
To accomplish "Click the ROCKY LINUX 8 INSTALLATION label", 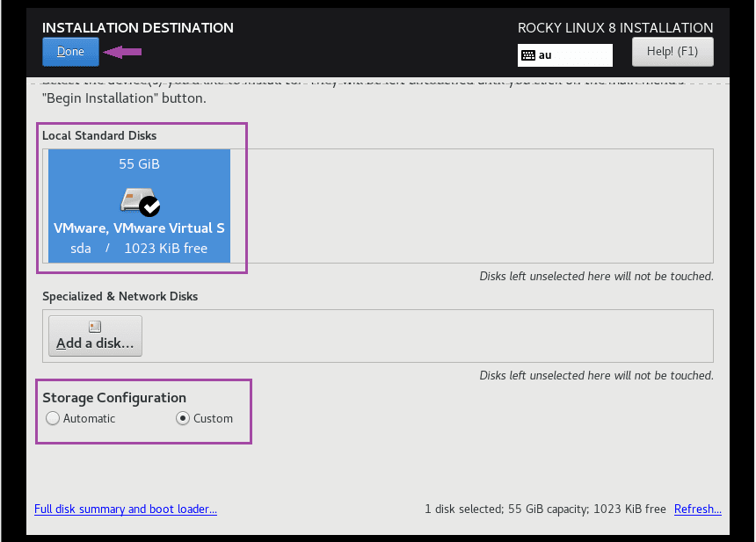I will (x=615, y=28).
